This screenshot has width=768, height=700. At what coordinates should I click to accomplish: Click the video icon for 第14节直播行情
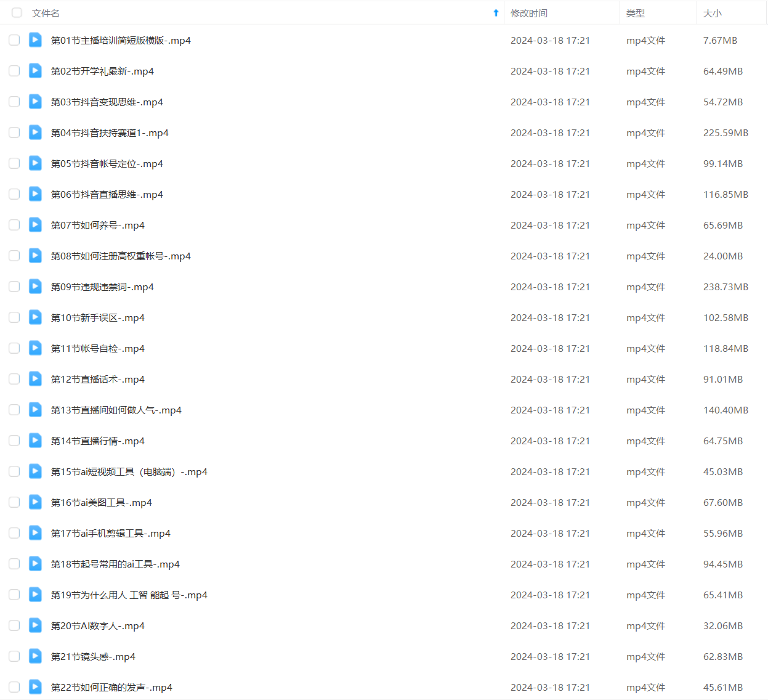click(x=35, y=441)
